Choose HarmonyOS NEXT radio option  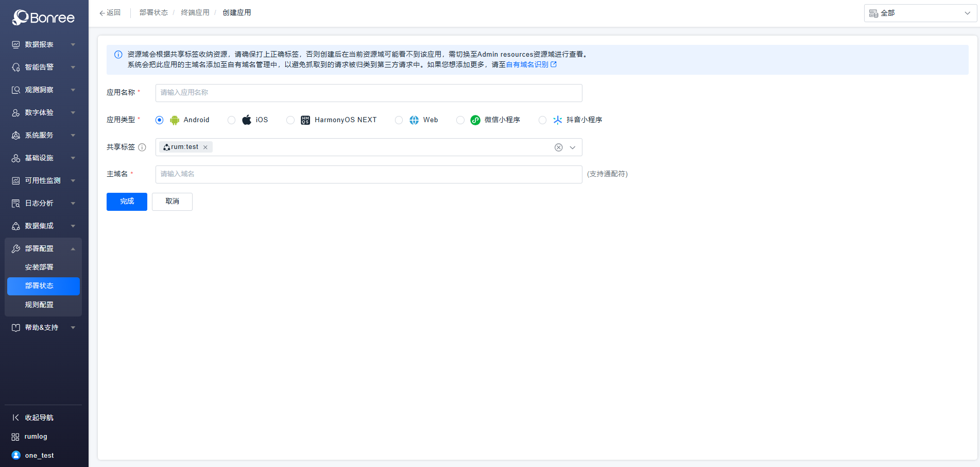[x=290, y=120]
